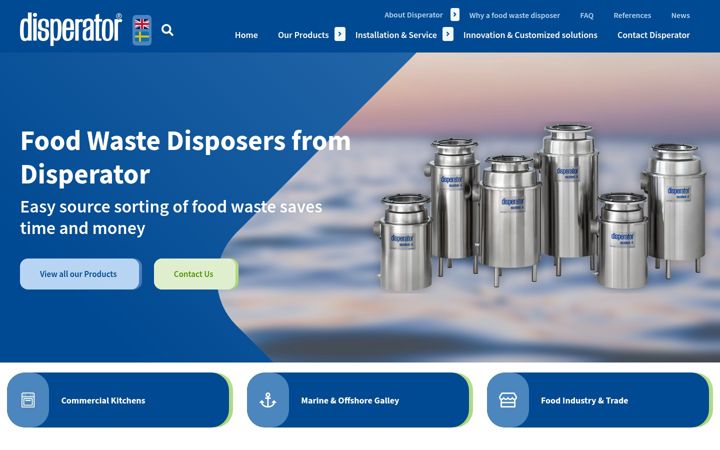Switch language with the Swedish flag
The height and width of the screenshot is (450, 720).
142,36
